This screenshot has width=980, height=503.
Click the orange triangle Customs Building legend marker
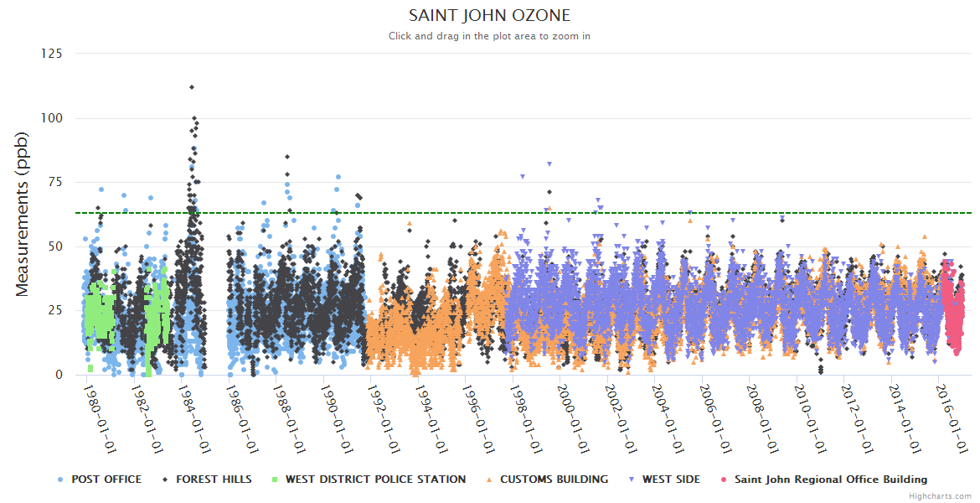(x=489, y=480)
